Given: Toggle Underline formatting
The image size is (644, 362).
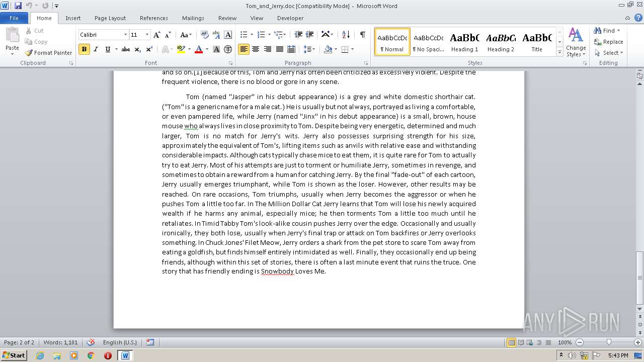Looking at the screenshot, I should pyautogui.click(x=108, y=49).
